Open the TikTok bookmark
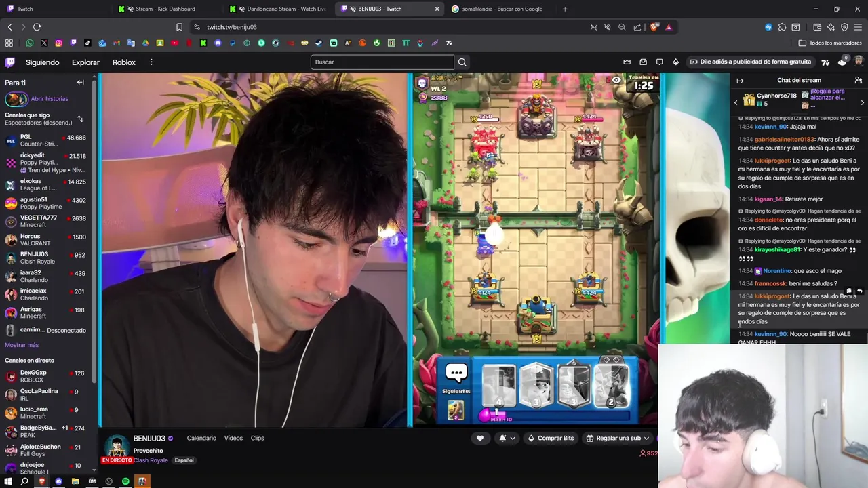The width and height of the screenshot is (868, 488). 87,43
